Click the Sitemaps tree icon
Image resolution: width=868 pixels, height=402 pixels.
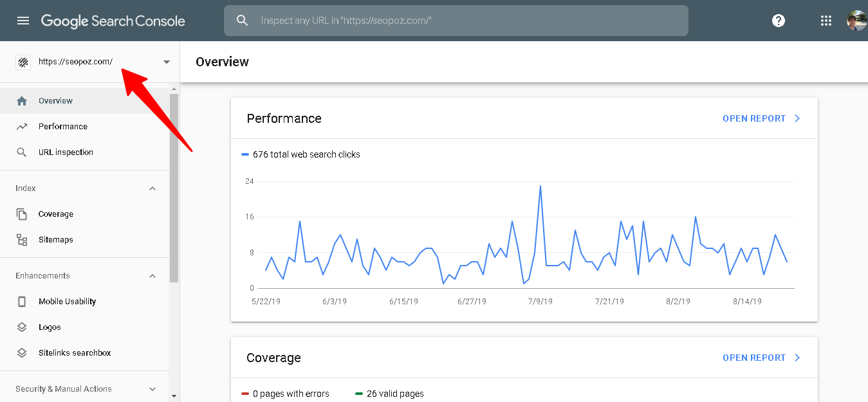click(22, 240)
